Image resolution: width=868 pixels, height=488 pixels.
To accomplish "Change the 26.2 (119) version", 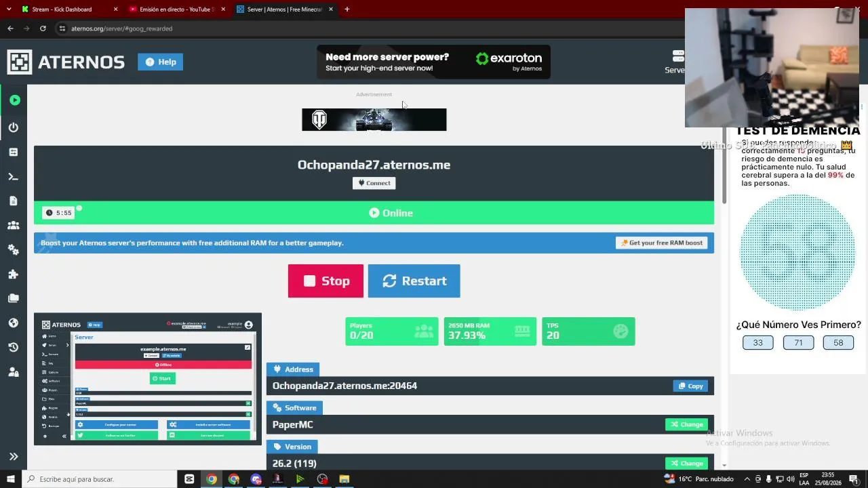I will [x=687, y=463].
